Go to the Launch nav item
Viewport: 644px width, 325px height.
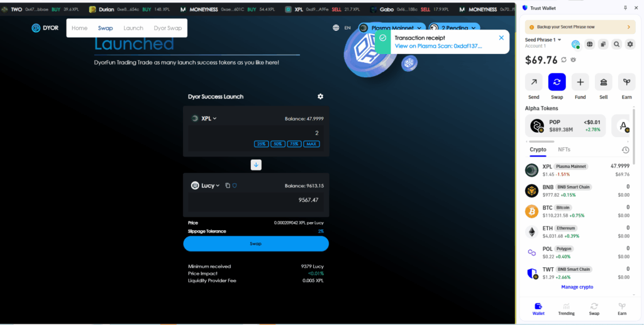(133, 28)
